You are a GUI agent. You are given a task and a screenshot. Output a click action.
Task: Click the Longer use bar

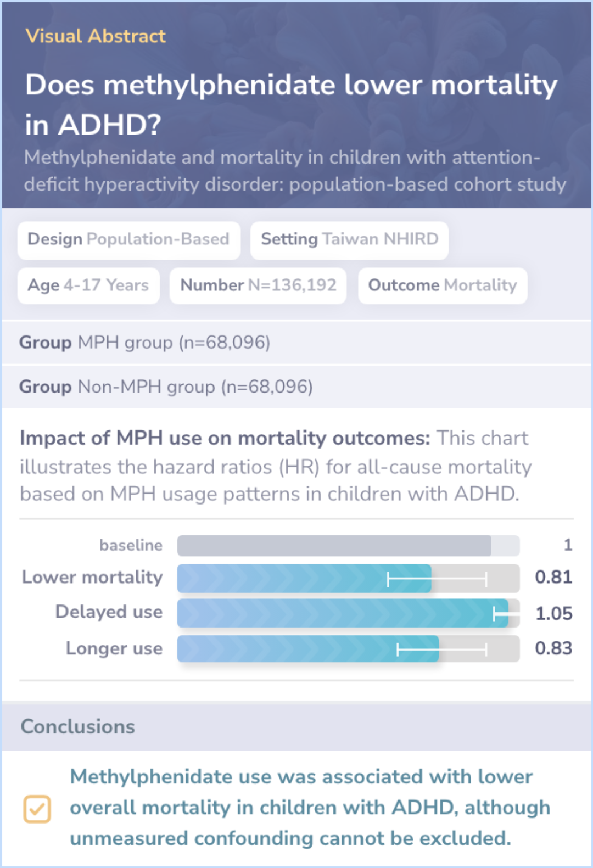(308, 648)
